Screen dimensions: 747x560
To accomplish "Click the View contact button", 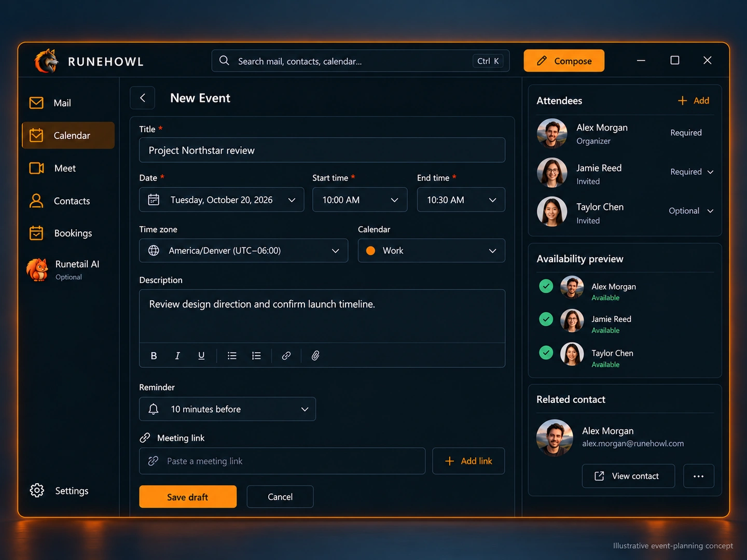I will [628, 476].
